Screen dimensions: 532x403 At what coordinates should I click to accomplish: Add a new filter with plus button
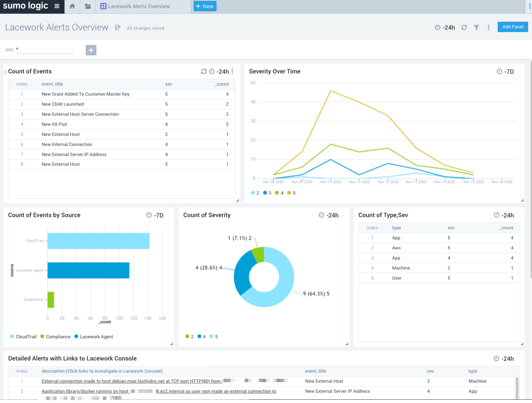pos(91,50)
